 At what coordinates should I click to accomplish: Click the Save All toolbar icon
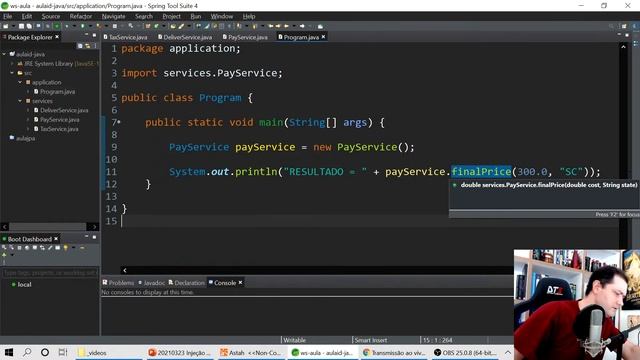[29, 26]
